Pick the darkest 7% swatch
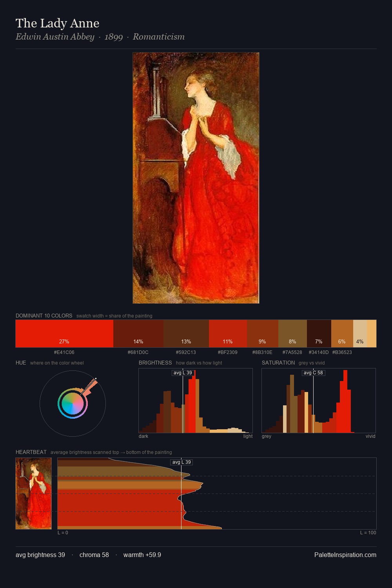Screen dimensions: 392x588 319,334
